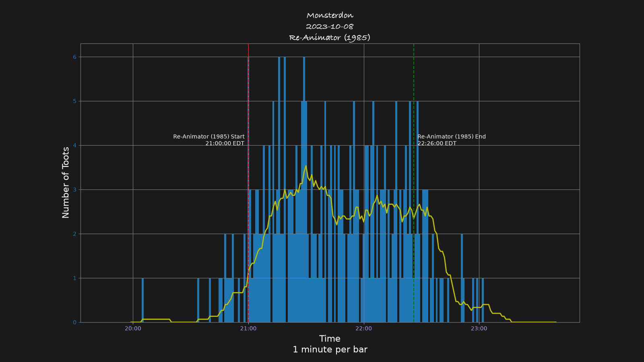Click the y-axis tick label '5'

(x=74, y=101)
